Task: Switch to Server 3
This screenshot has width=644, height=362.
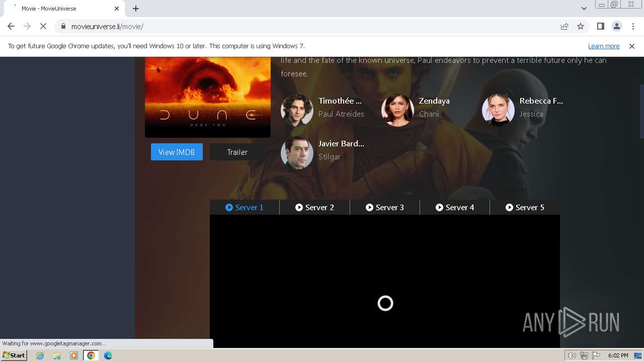Action: coord(385,207)
